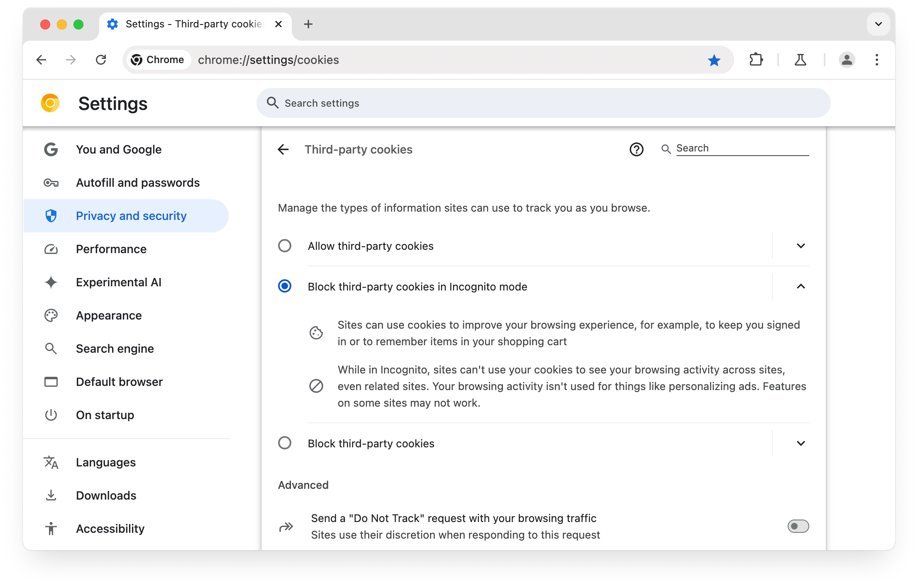Click the Experimental AI icon

[51, 282]
